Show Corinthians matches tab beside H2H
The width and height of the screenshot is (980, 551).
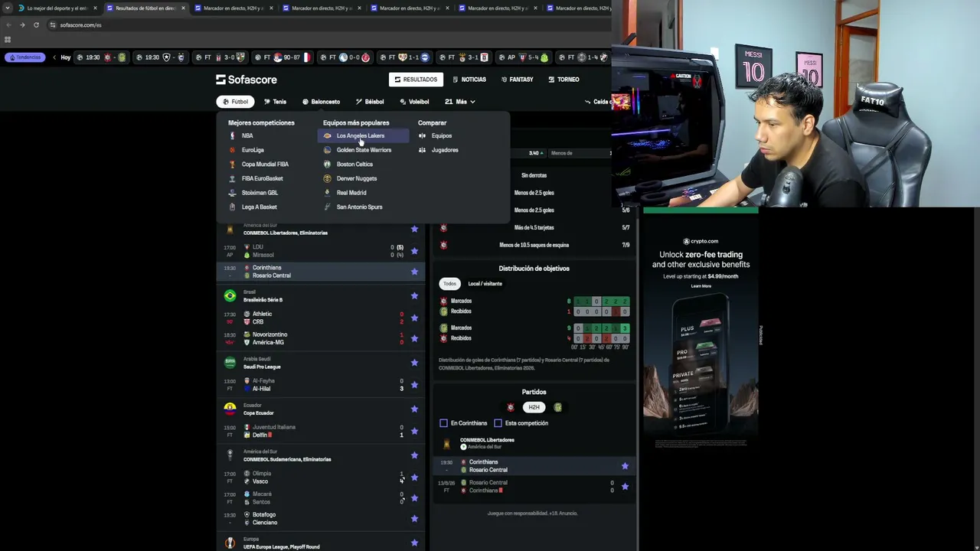coord(511,407)
